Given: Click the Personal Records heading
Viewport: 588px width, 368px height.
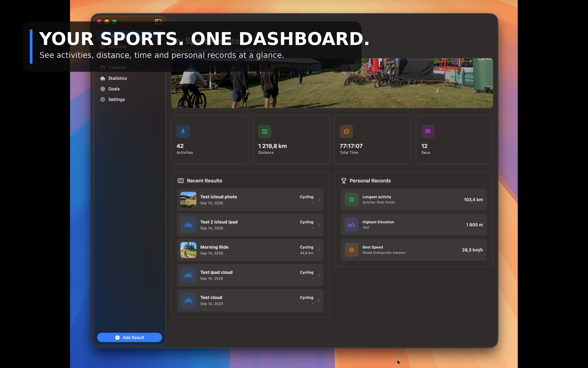Looking at the screenshot, I should [370, 181].
